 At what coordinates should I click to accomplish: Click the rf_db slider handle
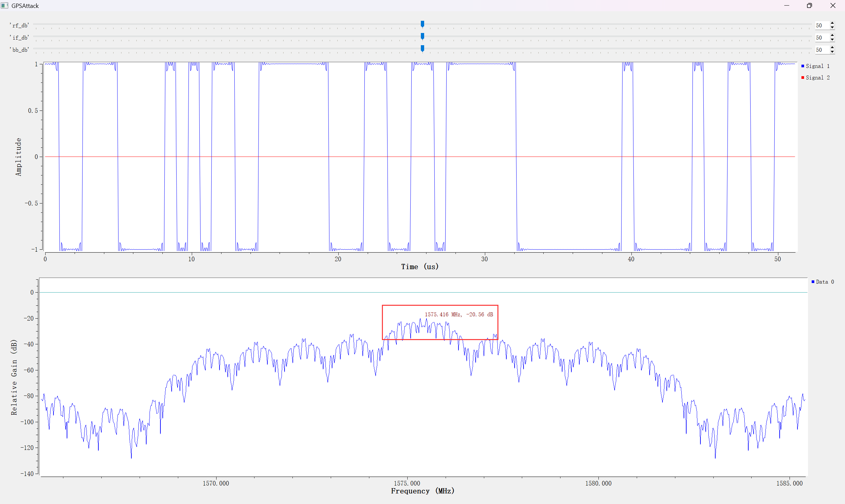click(x=422, y=24)
